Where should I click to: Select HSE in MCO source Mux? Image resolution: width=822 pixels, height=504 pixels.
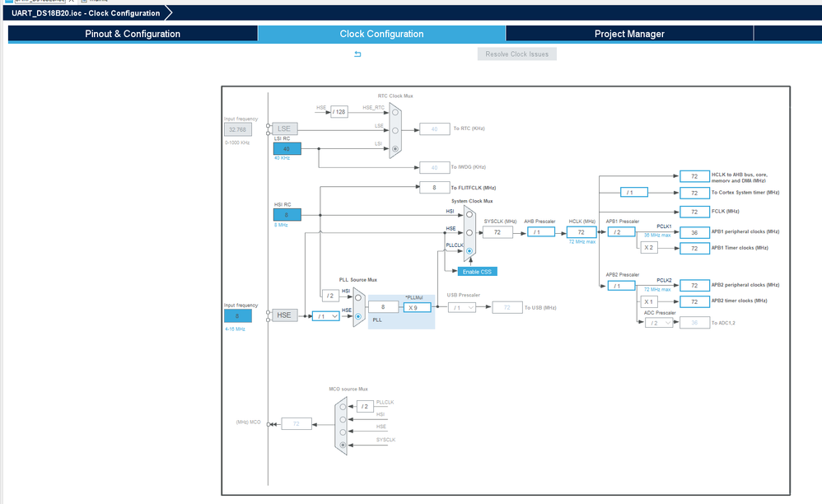343,432
